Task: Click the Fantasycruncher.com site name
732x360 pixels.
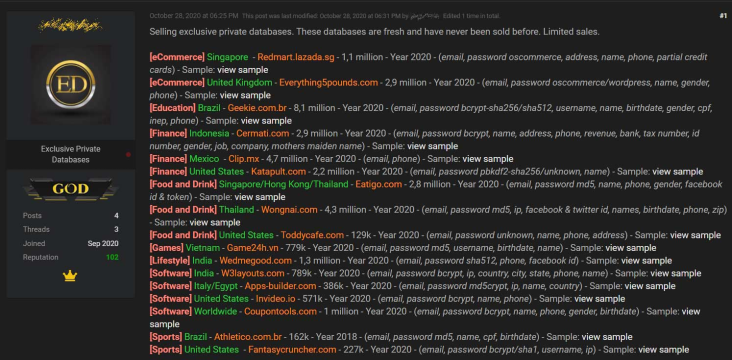Action: tap(292, 349)
